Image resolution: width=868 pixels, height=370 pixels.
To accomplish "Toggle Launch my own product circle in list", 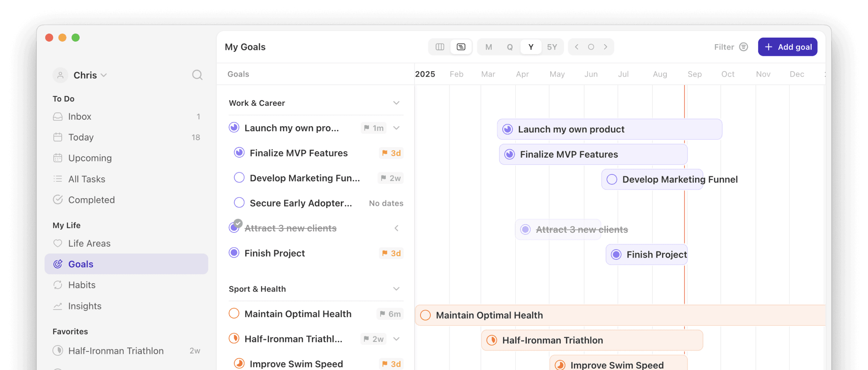I will pyautogui.click(x=234, y=127).
